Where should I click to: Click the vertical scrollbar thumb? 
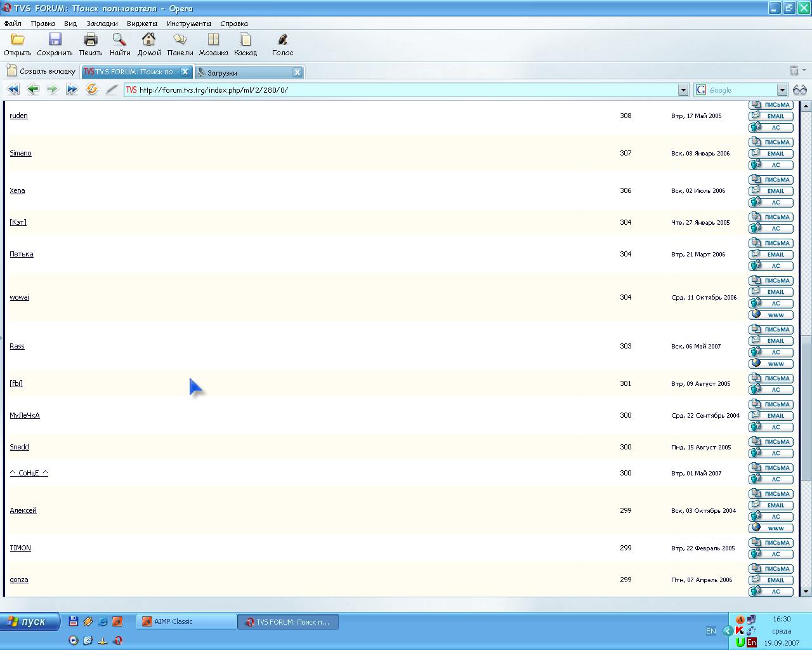pyautogui.click(x=806, y=406)
